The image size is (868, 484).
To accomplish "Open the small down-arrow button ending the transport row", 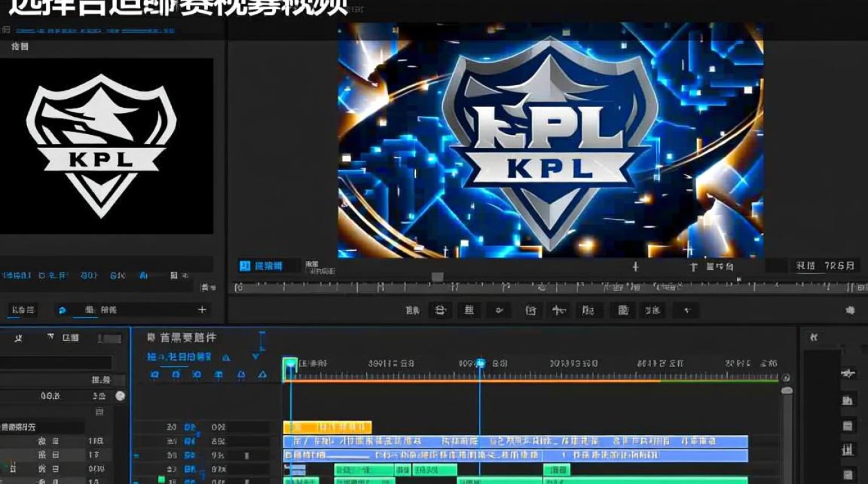I will click(x=686, y=310).
